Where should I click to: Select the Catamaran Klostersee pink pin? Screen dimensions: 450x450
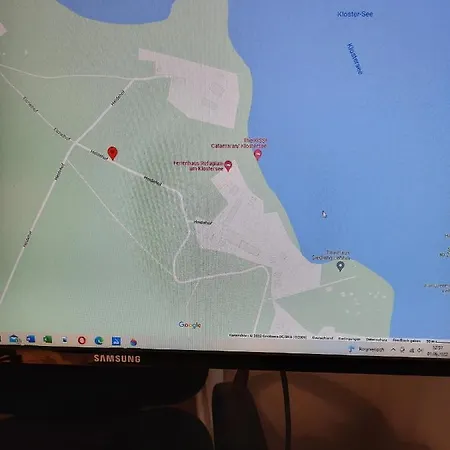[x=258, y=155]
